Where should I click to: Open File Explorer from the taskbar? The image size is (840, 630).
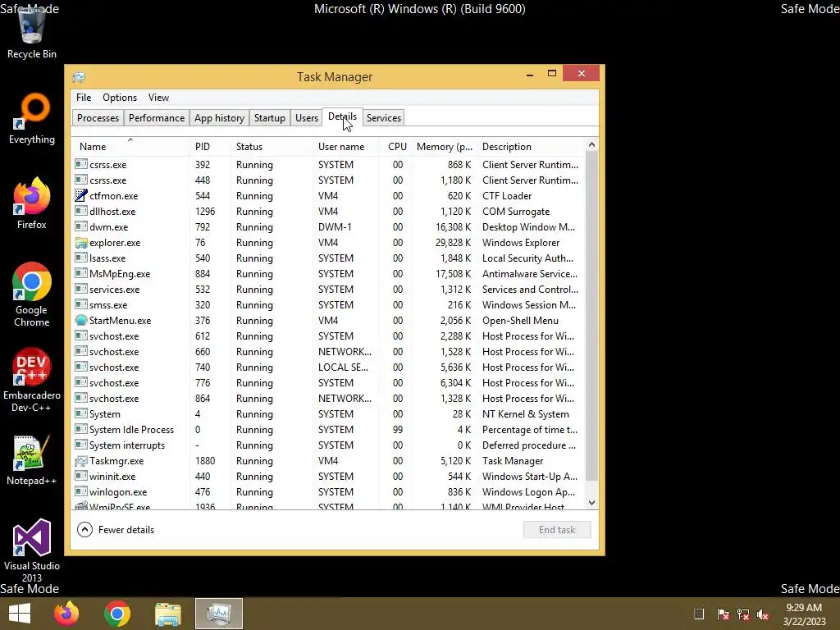point(168,614)
